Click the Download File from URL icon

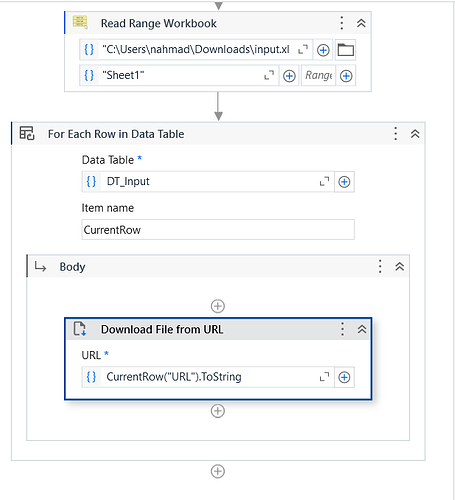pyautogui.click(x=80, y=329)
